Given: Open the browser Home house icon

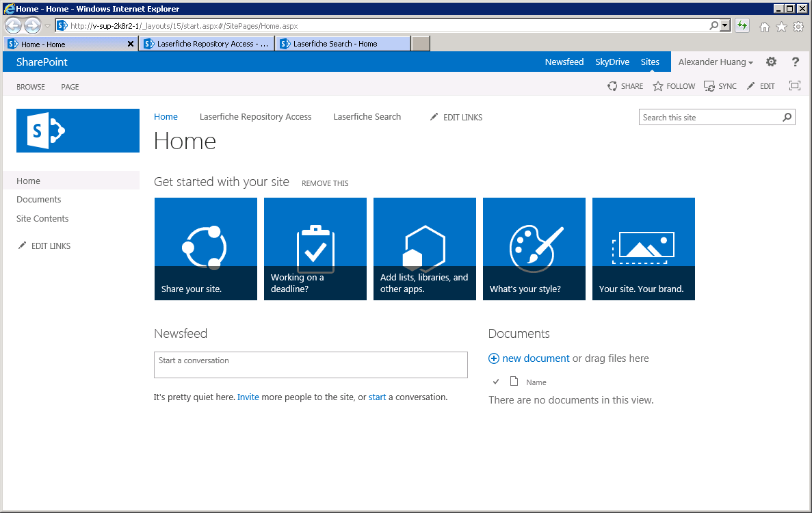Looking at the screenshot, I should (x=764, y=27).
